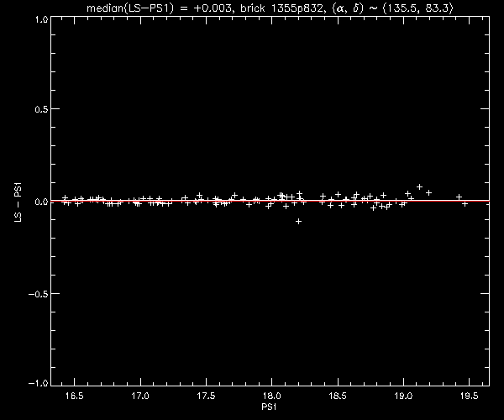
Task: Click the y-axis label LS − PS1
Action: pyautogui.click(x=18, y=202)
